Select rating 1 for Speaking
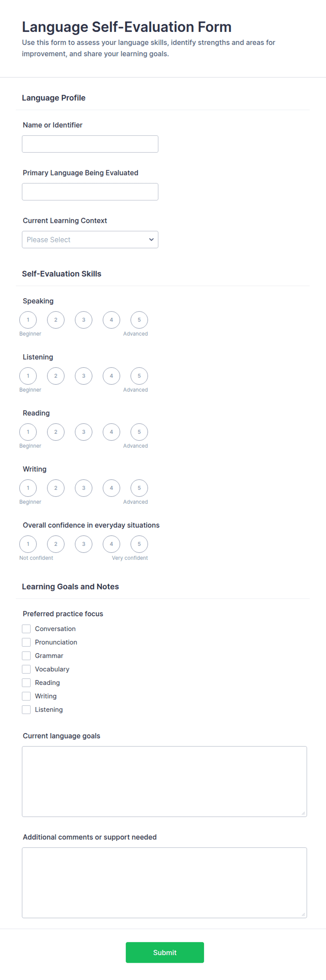 coord(28,320)
